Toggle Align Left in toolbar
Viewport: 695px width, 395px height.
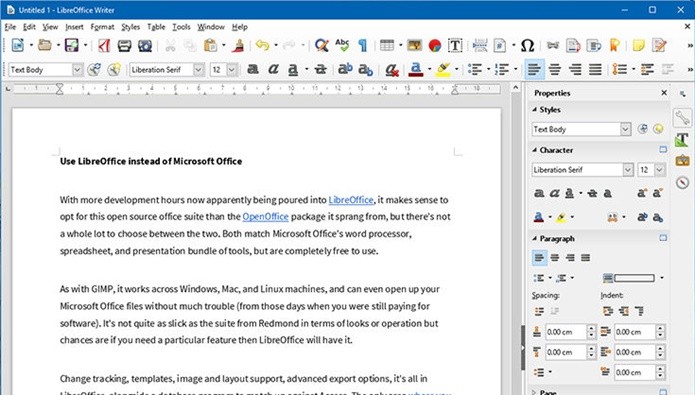pos(535,70)
